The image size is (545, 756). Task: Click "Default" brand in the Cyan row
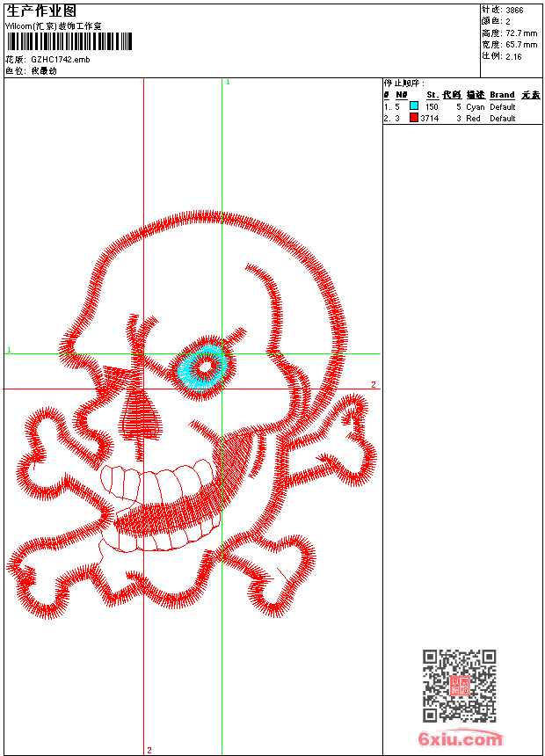click(503, 107)
